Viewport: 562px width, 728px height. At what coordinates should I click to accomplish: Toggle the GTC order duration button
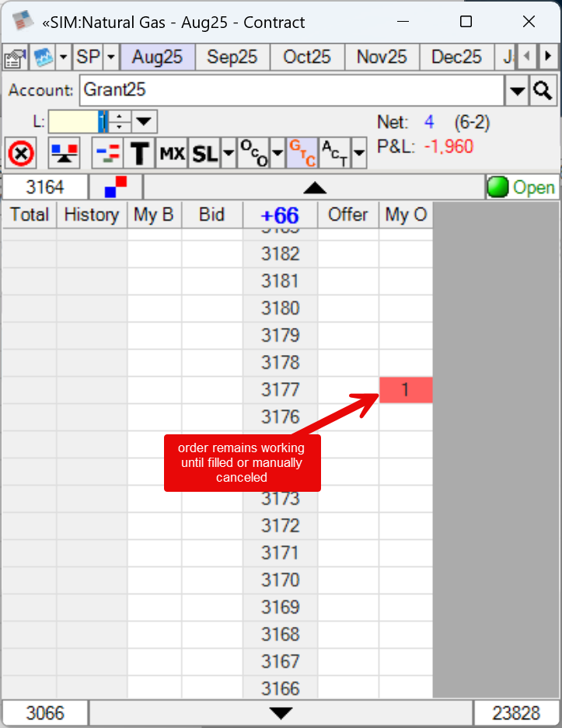301,154
